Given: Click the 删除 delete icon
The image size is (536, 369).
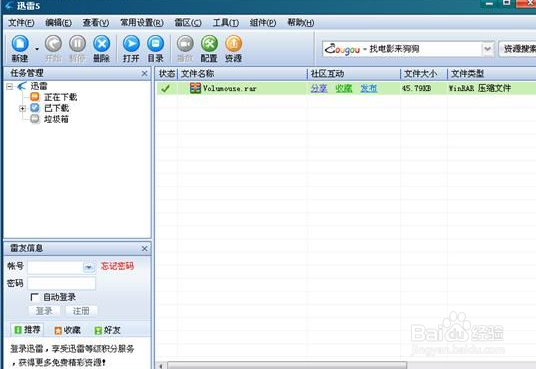Looking at the screenshot, I should click(102, 44).
